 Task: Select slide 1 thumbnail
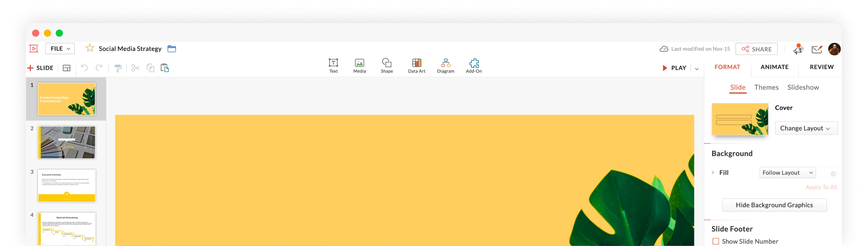click(x=67, y=99)
